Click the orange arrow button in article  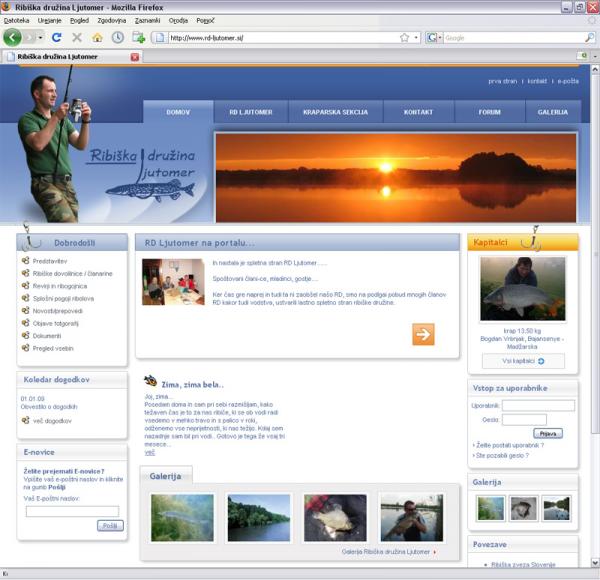pos(423,334)
